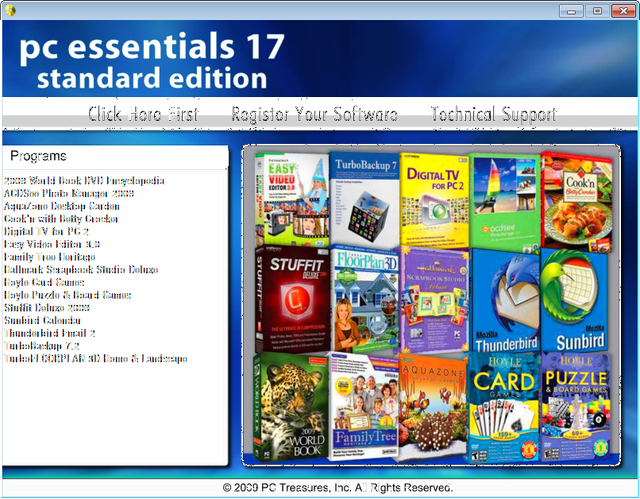
Task: Click the gold disc window icon
Action: [11, 10]
